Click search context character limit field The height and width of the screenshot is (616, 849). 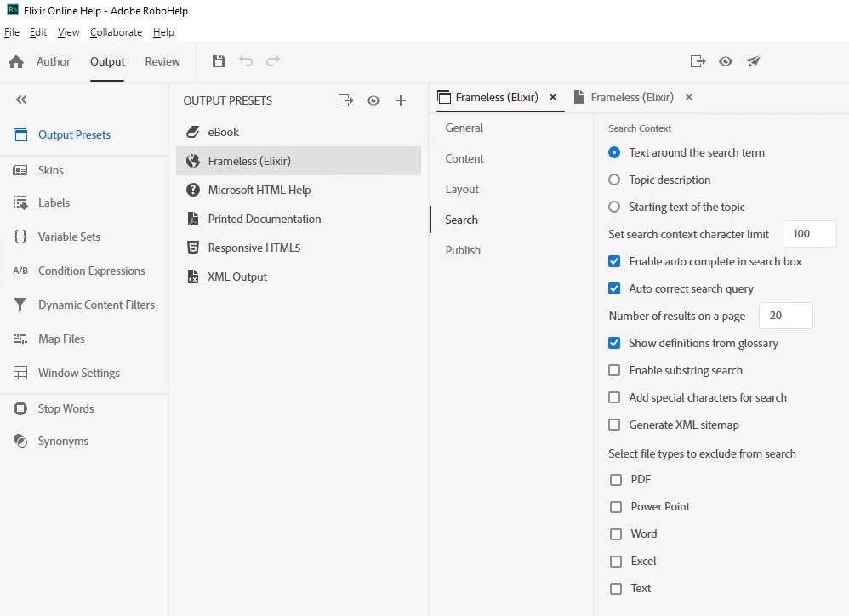point(810,234)
